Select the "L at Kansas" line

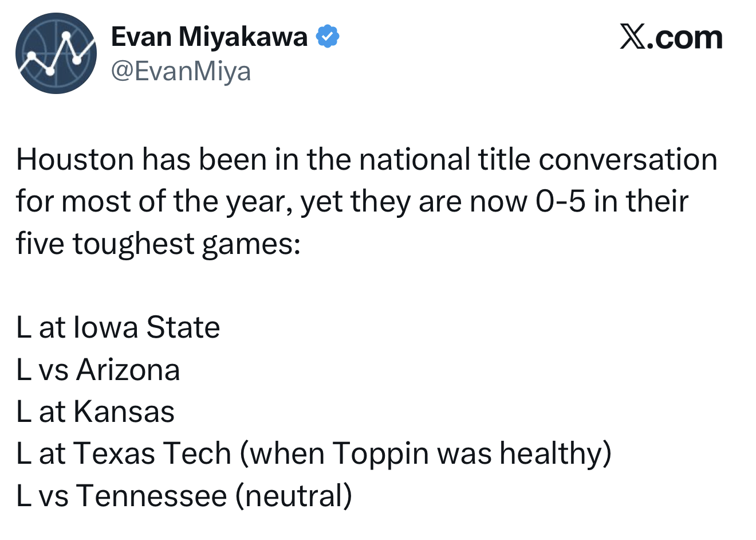pyautogui.click(x=95, y=412)
